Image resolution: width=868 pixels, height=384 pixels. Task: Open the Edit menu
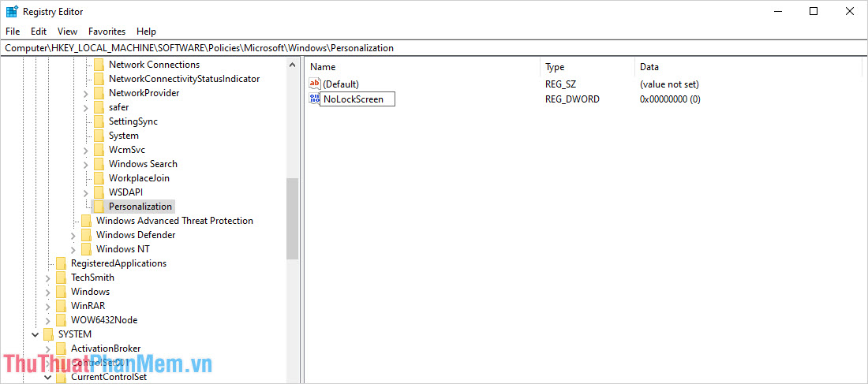(x=39, y=32)
